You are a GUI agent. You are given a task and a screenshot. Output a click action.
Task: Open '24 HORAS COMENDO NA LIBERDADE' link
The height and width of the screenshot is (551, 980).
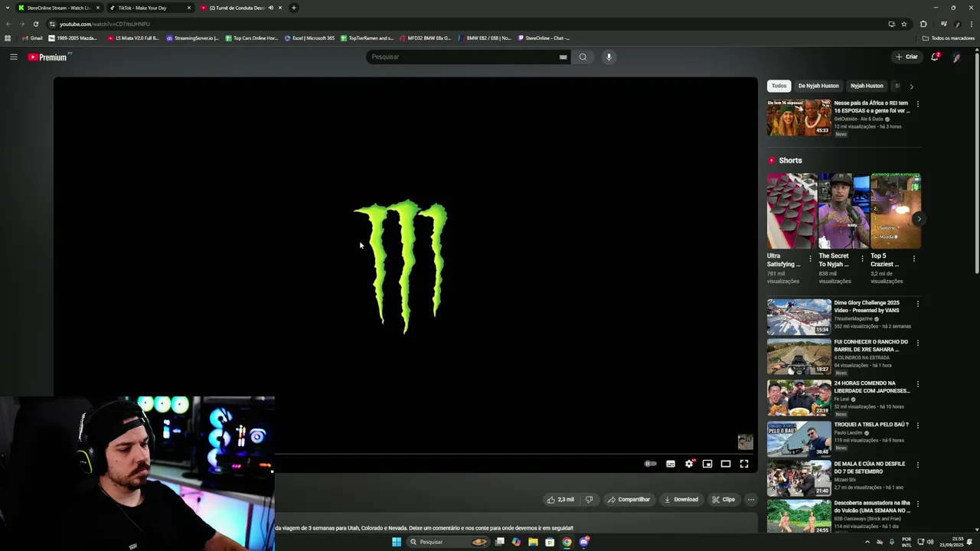point(871,386)
